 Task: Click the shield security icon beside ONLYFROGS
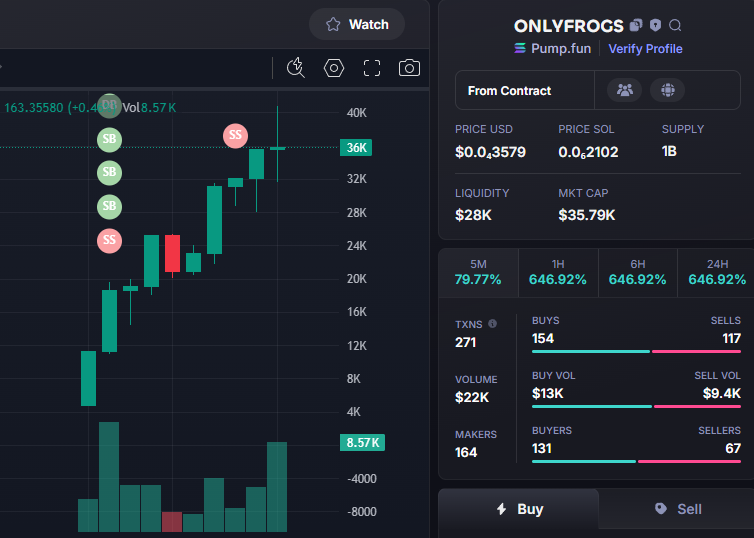655,25
